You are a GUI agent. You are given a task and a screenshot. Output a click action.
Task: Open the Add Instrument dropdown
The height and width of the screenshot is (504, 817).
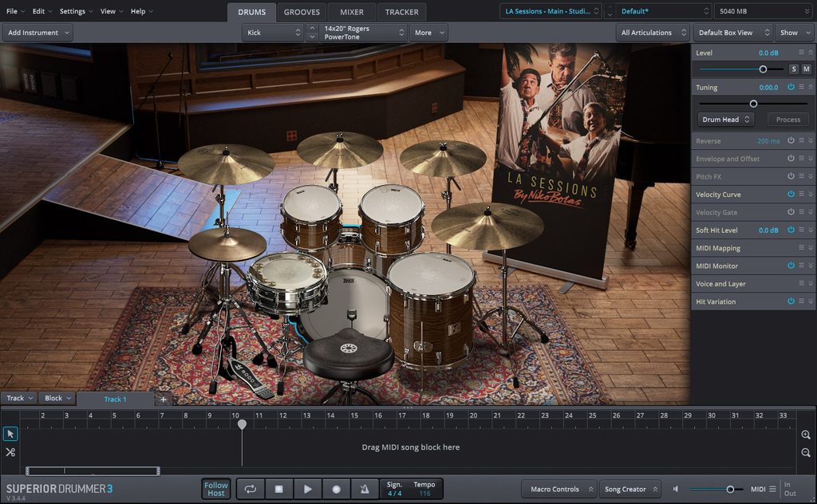(38, 32)
